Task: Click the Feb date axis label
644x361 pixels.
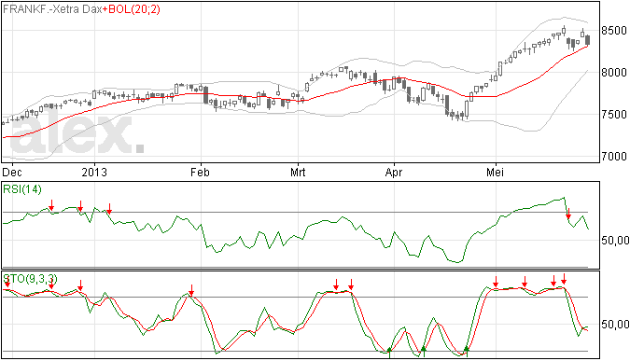Action: 200,172
